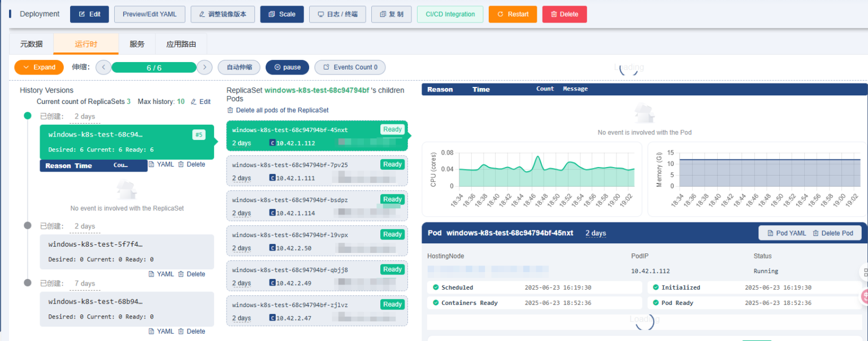
Task: Click left arrow to decrease replicas
Action: pos(103,67)
